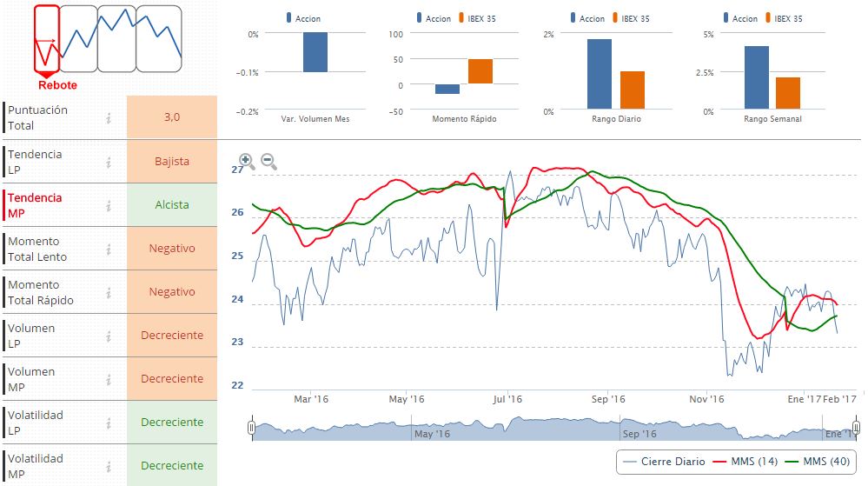Select the Tendencia MP row label
The width and height of the screenshot is (868, 486).
(x=35, y=205)
